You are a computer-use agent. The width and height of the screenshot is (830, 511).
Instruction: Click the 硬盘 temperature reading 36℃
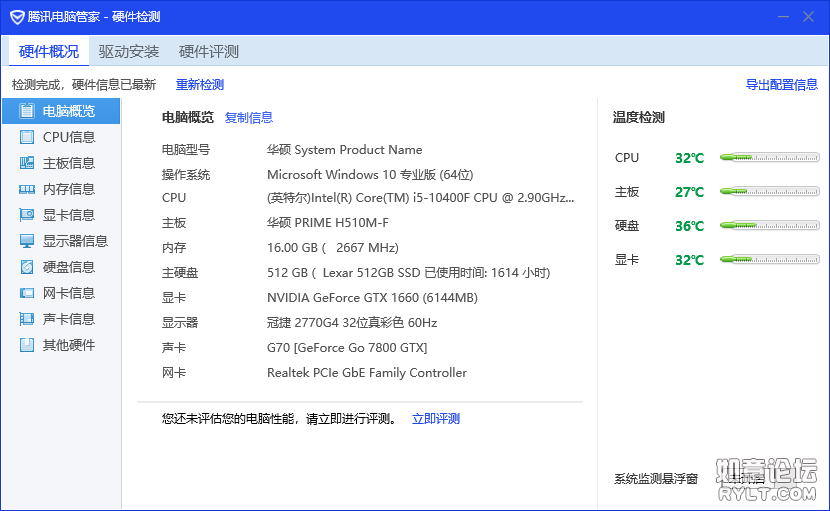pos(689,226)
